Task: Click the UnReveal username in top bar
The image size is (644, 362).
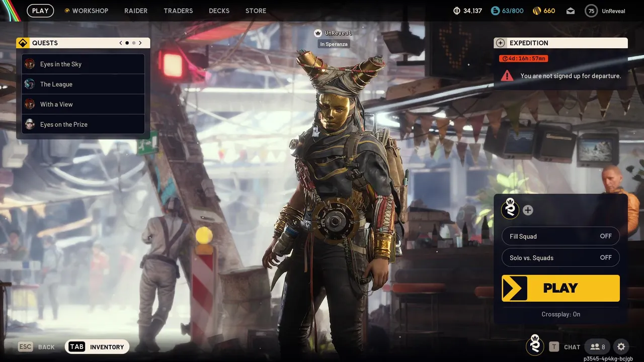Action: [x=613, y=11]
